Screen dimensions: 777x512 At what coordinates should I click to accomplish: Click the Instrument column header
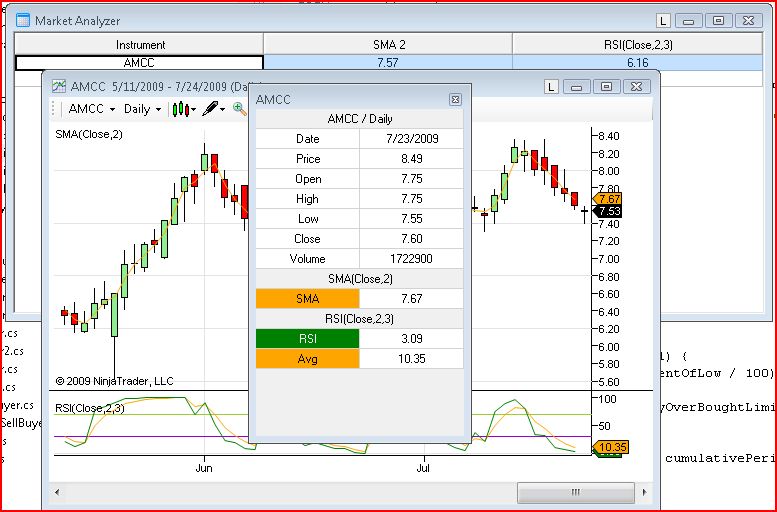pos(139,45)
